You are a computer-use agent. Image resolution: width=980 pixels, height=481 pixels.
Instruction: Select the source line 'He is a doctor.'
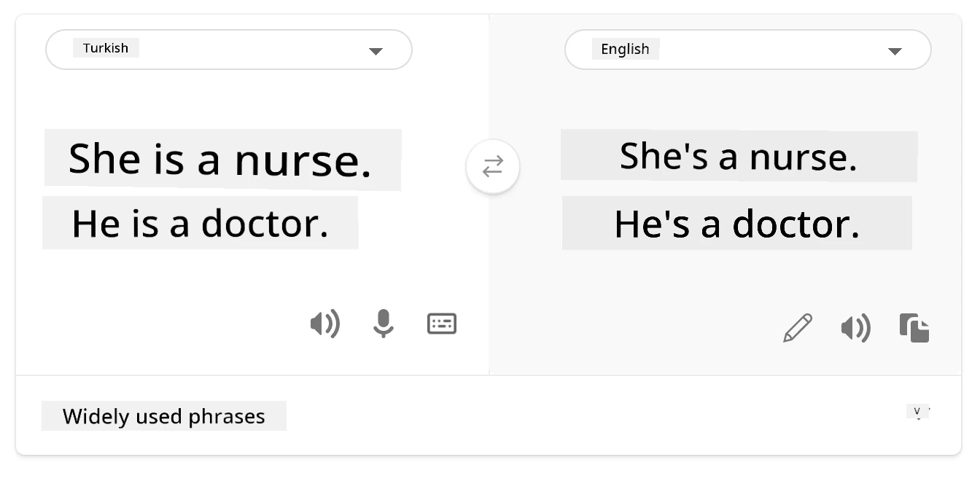pos(201,223)
